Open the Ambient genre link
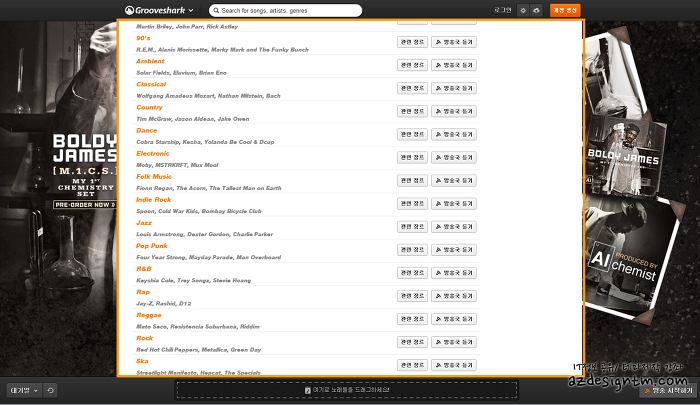This screenshot has width=700, height=405. point(150,61)
